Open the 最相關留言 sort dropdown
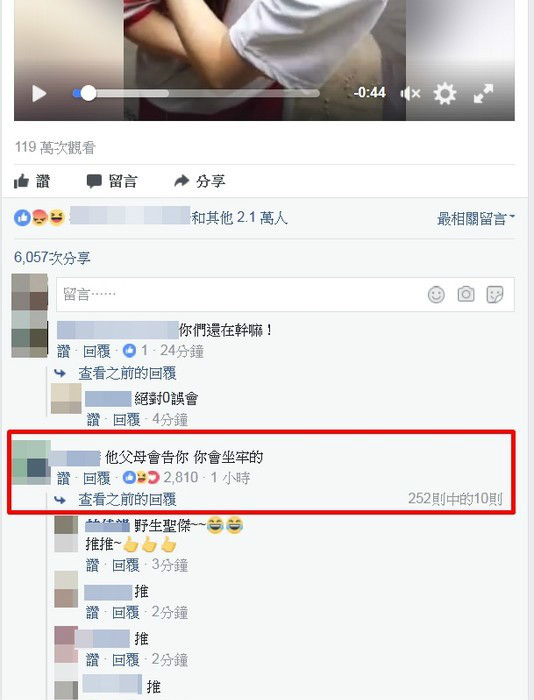534x700 pixels. point(476,219)
